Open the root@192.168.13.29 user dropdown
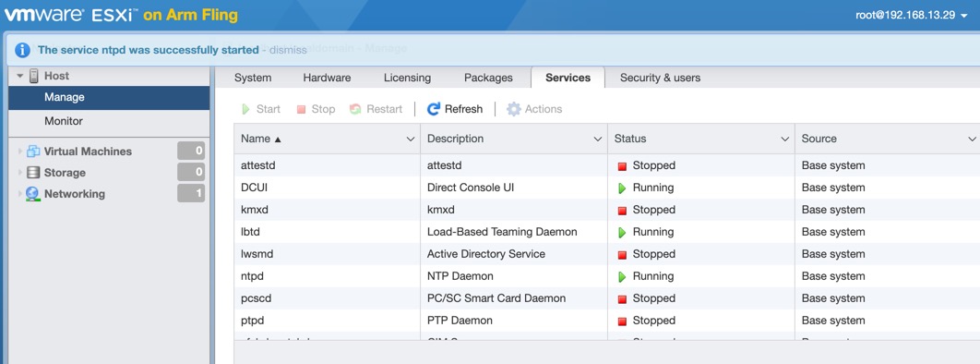 (911, 15)
